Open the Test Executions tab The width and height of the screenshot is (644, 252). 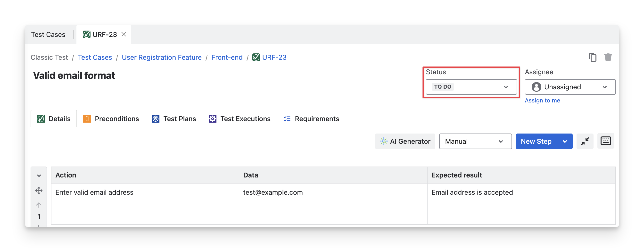(239, 119)
